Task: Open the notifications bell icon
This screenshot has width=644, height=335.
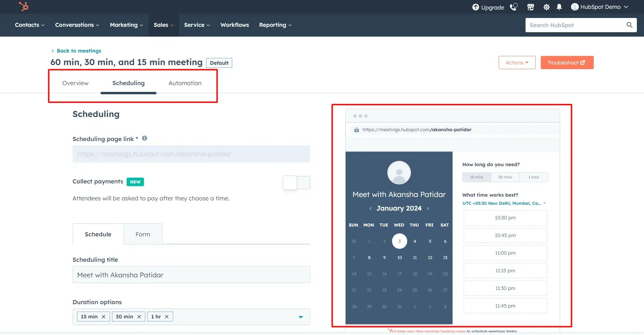Action: [x=559, y=7]
